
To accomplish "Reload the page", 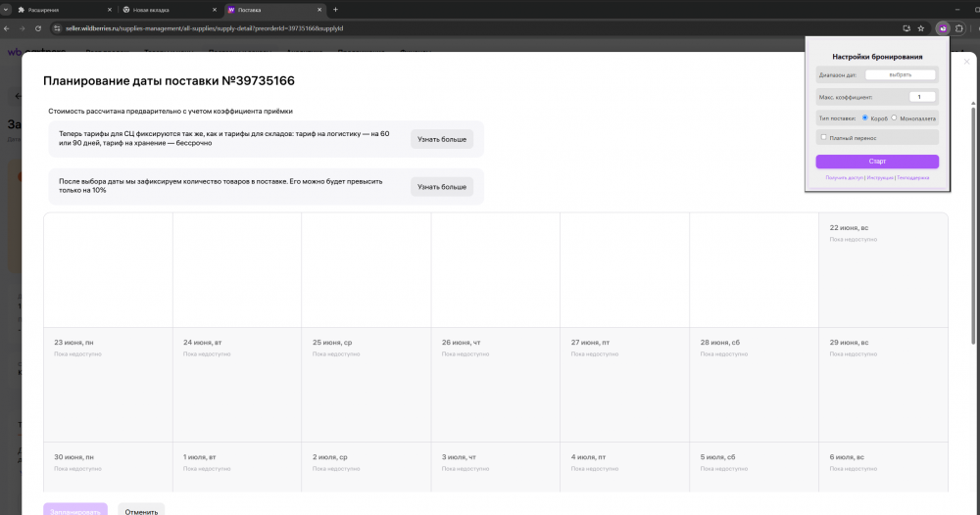I will (x=36, y=28).
